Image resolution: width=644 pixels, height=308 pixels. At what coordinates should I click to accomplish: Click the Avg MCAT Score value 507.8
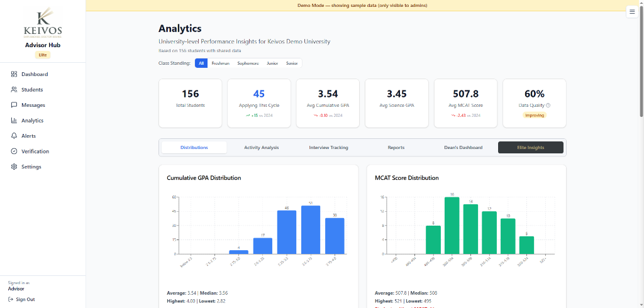(465, 94)
